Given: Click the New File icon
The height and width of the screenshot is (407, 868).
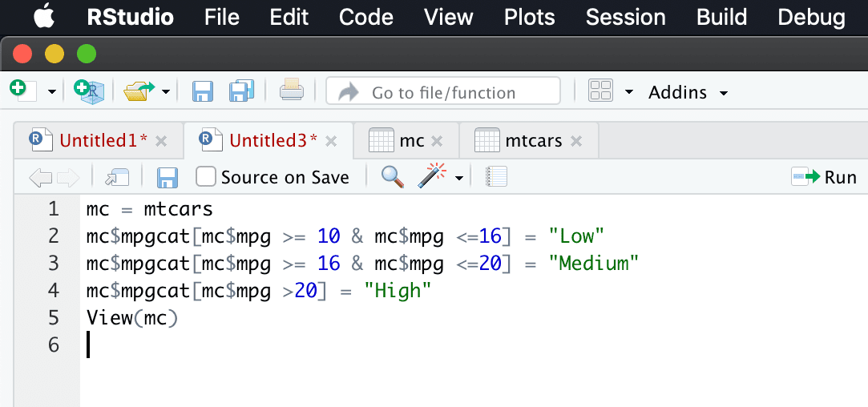Looking at the screenshot, I should (23, 91).
